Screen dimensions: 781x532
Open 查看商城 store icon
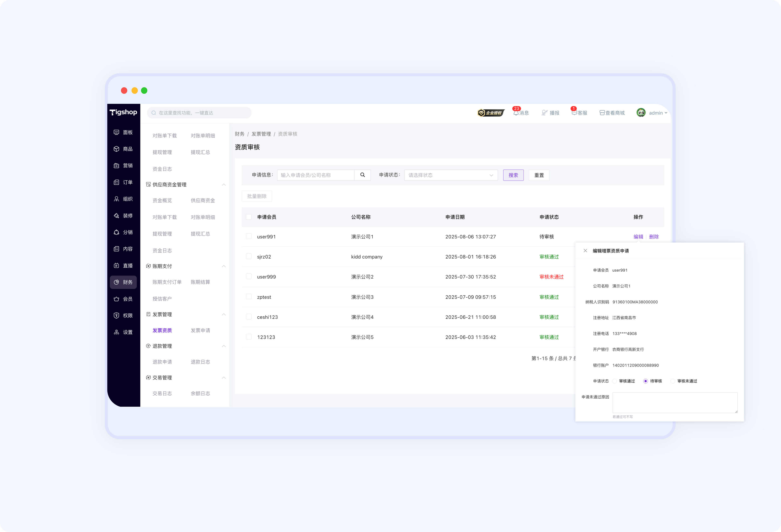[x=602, y=113]
